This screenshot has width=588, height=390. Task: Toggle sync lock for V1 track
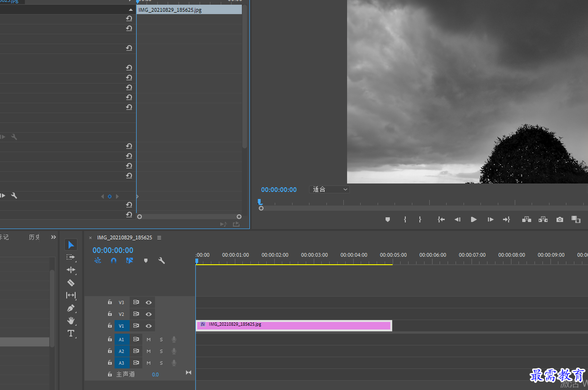pos(136,326)
